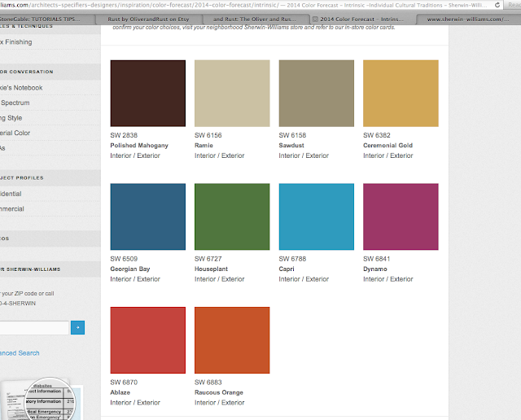Click the Capri name link
Image resolution: width=521 pixels, height=420 pixels.
(287, 269)
